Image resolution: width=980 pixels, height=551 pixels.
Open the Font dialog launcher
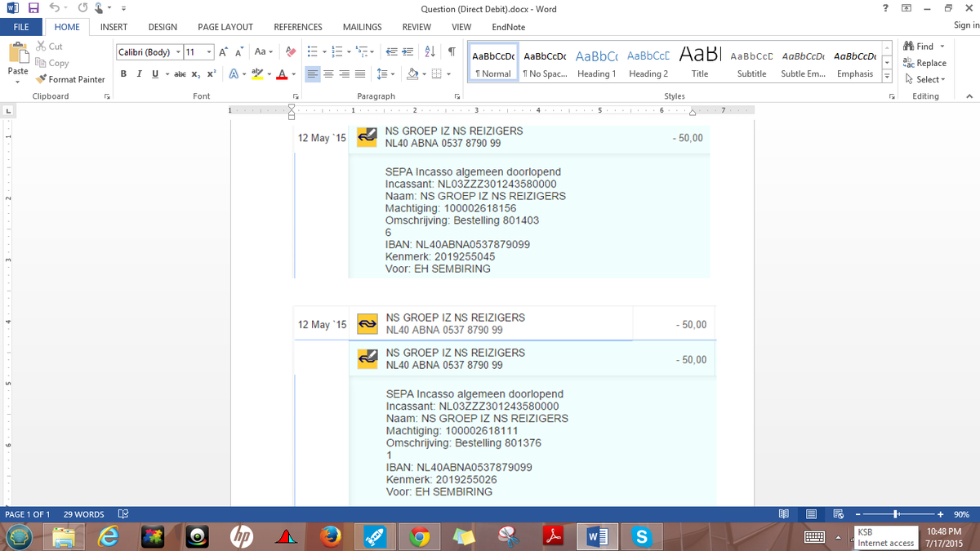coord(296,96)
